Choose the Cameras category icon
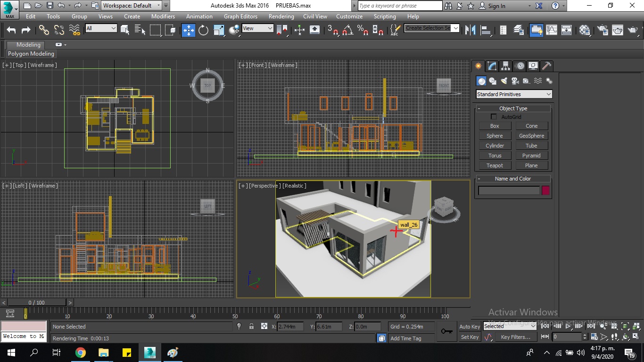This screenshot has width=644, height=362. tap(515, 81)
